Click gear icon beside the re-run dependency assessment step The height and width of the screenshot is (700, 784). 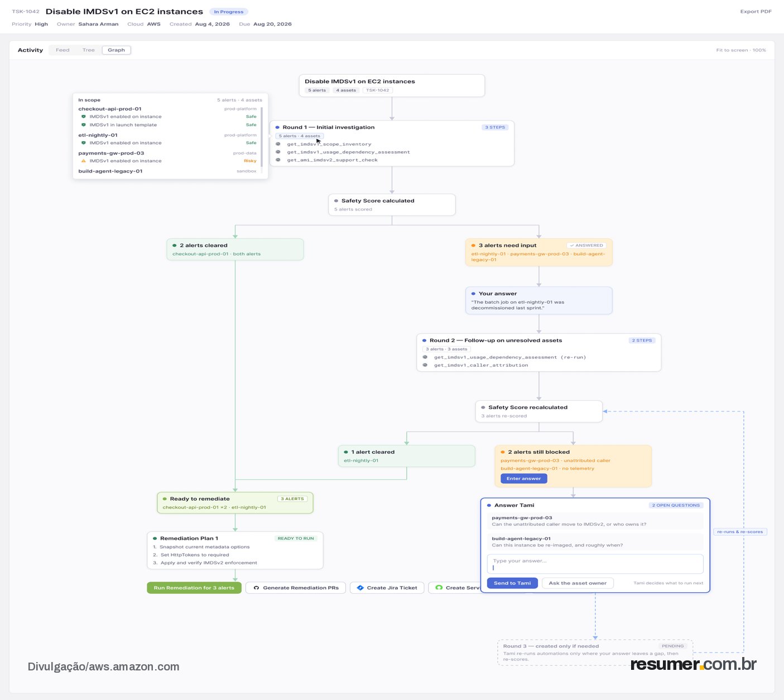coord(425,357)
